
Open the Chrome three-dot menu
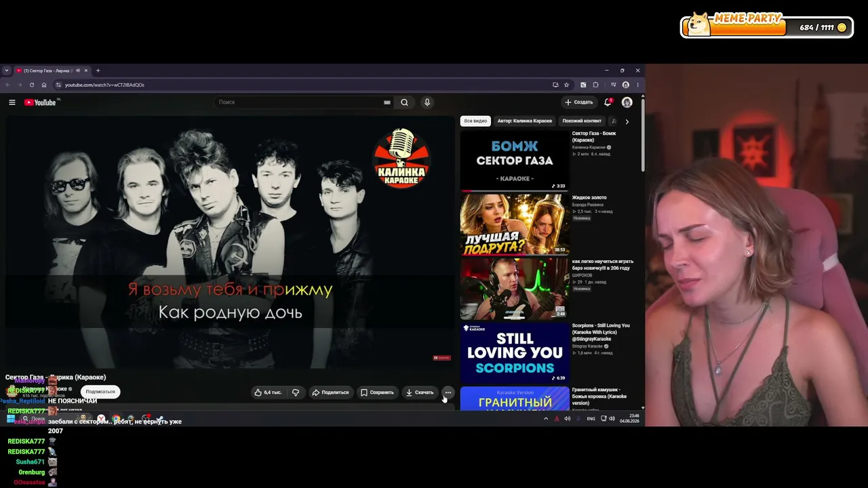click(x=637, y=85)
